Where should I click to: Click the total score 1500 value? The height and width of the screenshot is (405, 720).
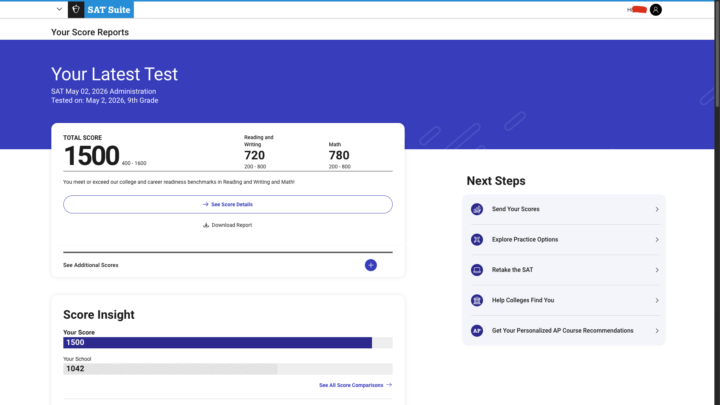click(x=92, y=156)
